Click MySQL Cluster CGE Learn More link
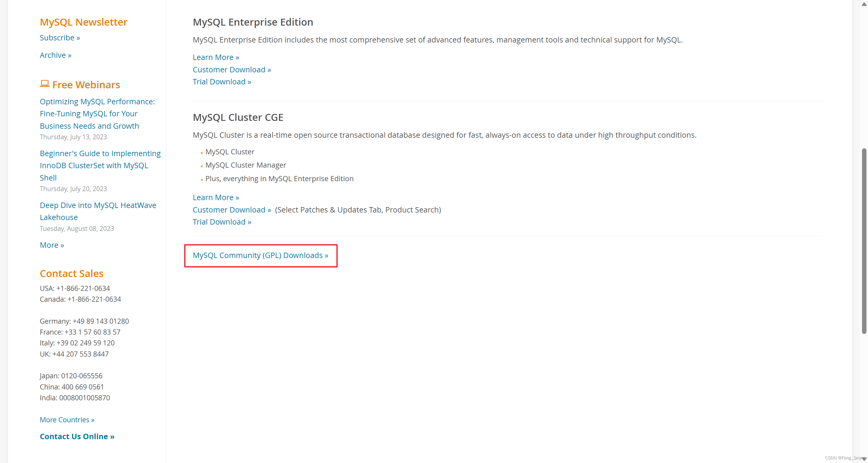Image resolution: width=868 pixels, height=463 pixels. pyautogui.click(x=216, y=197)
